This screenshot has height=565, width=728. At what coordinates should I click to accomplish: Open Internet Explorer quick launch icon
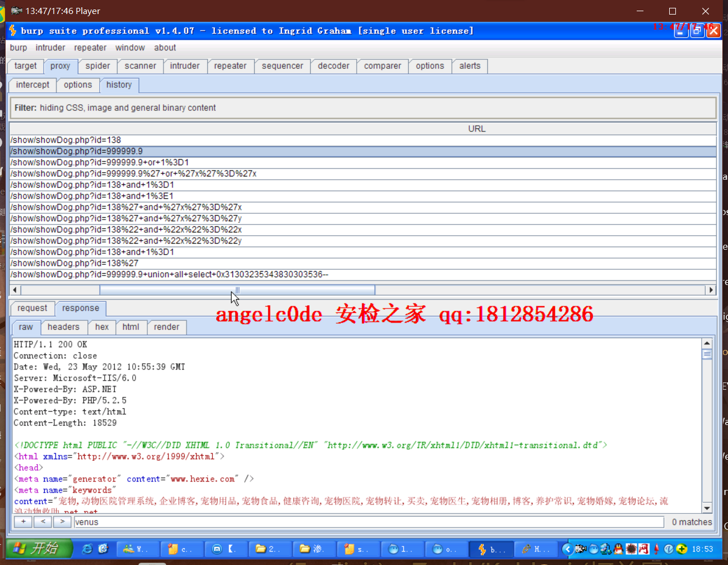click(87, 549)
